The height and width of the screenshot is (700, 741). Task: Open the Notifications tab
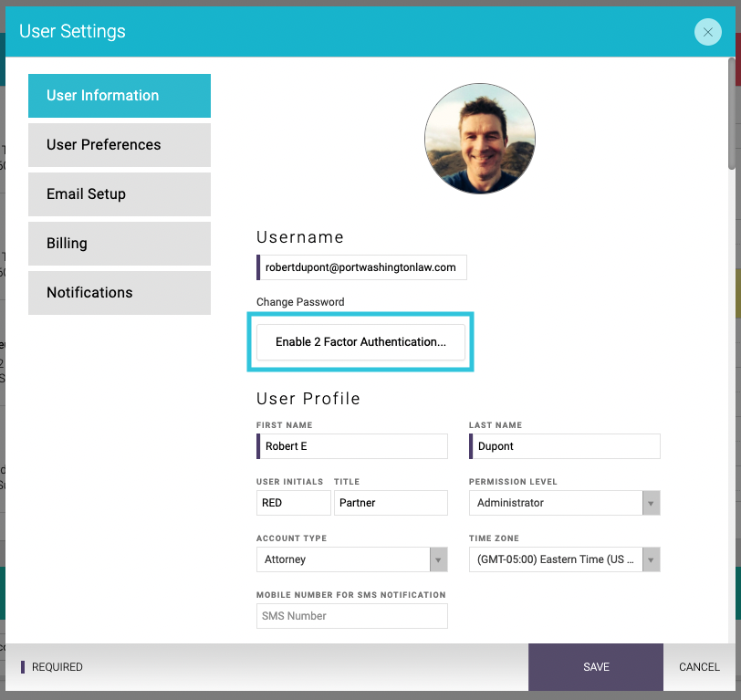[x=119, y=293]
